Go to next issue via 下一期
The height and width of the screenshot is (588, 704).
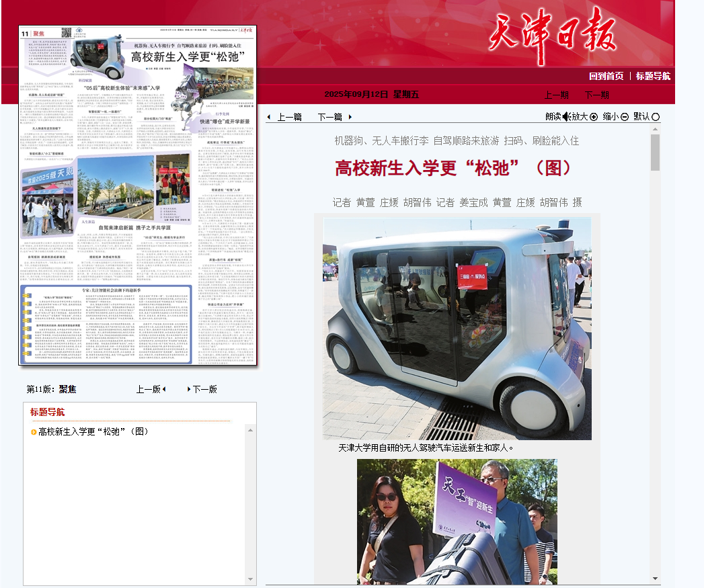pyautogui.click(x=596, y=95)
